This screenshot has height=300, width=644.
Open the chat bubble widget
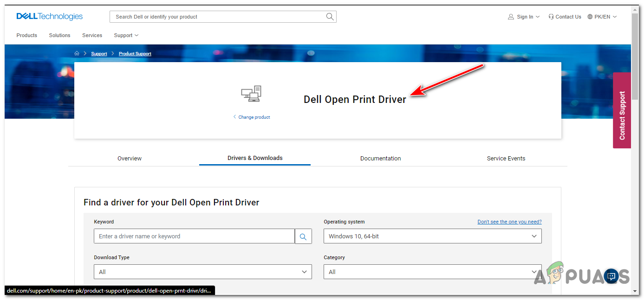click(611, 276)
